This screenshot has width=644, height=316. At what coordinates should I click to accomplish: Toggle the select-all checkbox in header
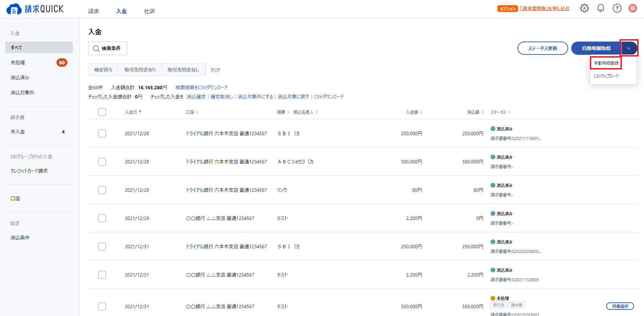[102, 112]
